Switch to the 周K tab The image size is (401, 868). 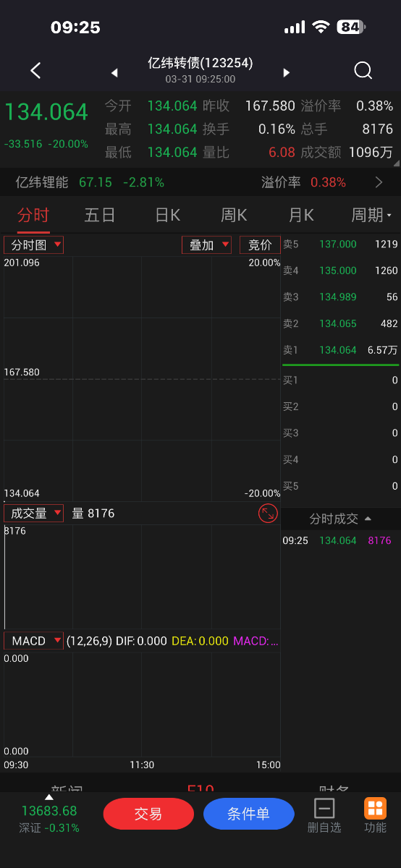[234, 215]
